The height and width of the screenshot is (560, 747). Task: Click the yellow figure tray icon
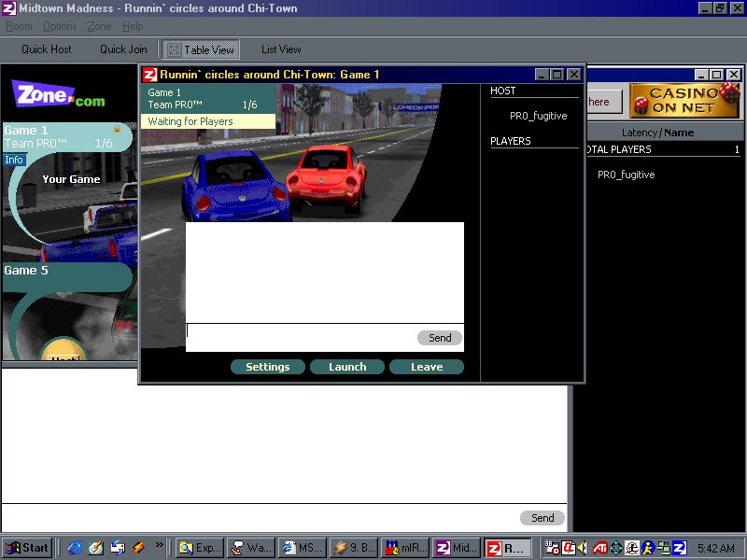pyautogui.click(x=647, y=548)
